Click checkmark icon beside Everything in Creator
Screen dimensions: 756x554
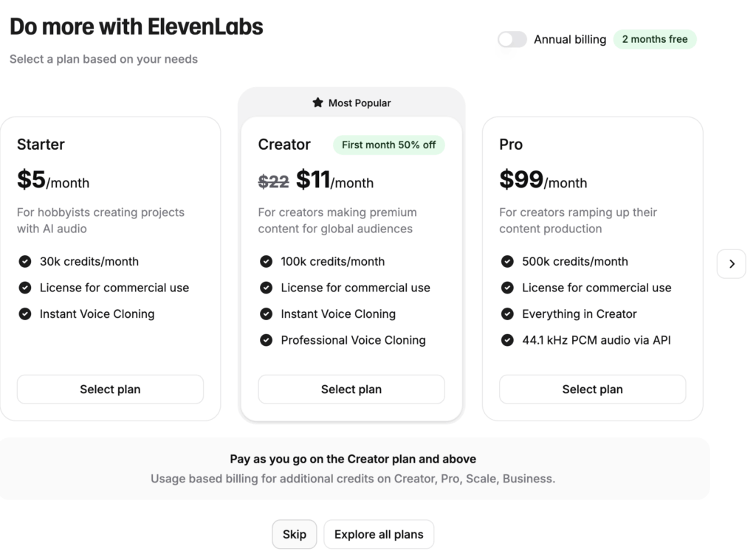pyautogui.click(x=507, y=314)
